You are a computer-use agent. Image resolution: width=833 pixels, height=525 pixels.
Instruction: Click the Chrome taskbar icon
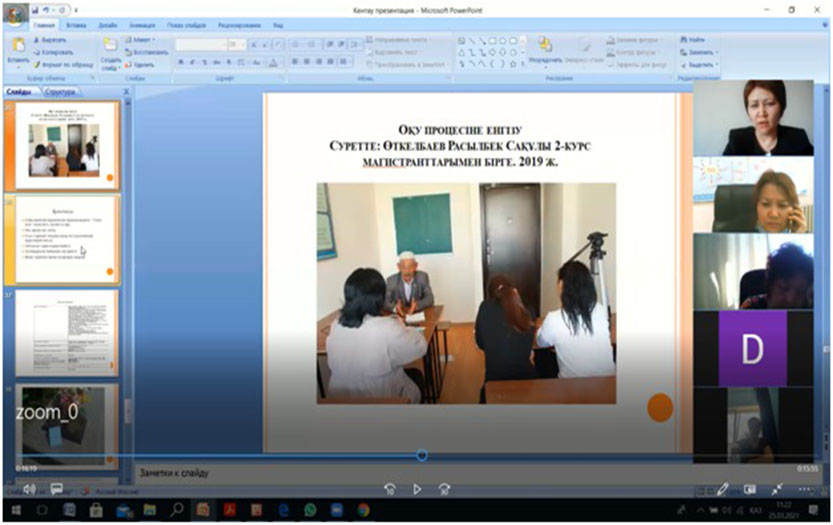coord(363,511)
